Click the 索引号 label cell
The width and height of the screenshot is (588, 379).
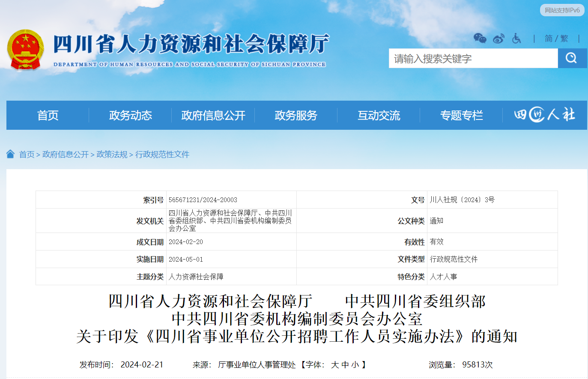click(101, 200)
